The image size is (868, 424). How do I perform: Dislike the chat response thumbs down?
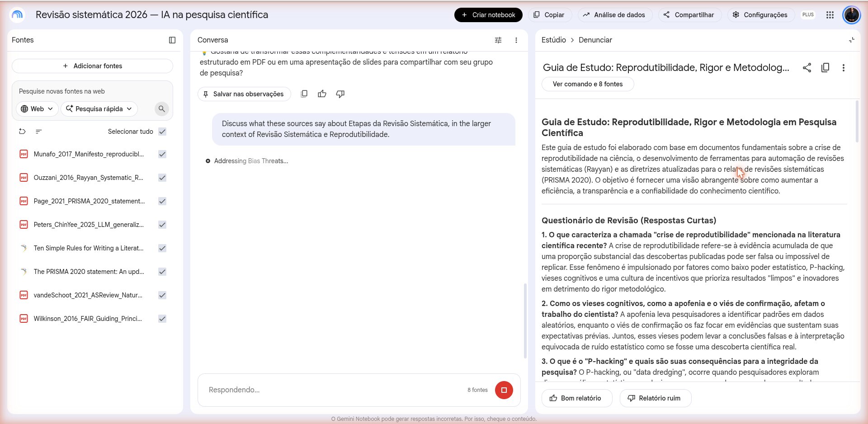[340, 94]
